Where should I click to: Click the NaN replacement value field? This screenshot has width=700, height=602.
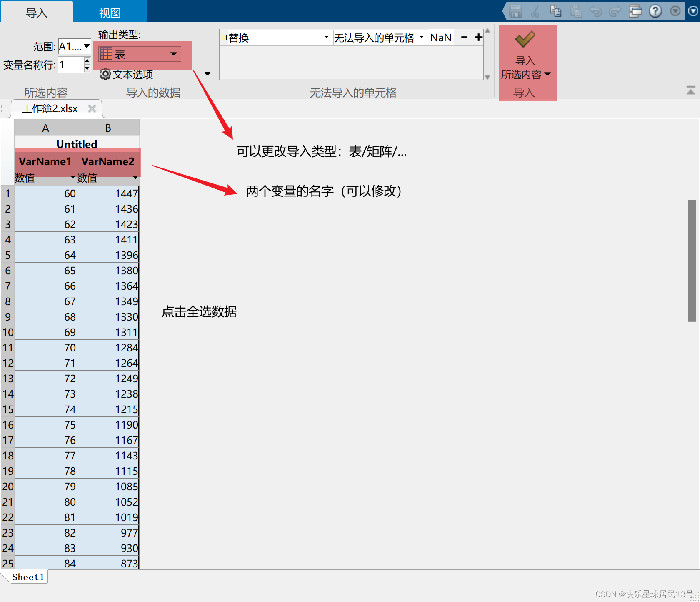pos(441,38)
